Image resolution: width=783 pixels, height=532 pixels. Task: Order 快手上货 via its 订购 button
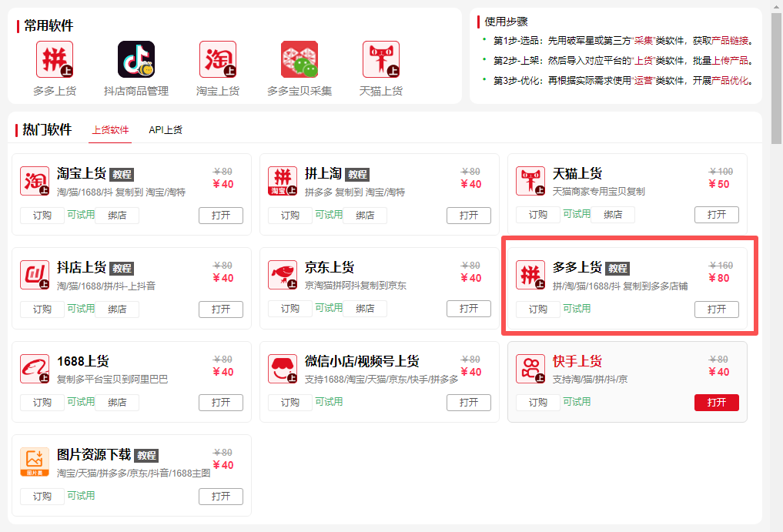click(538, 402)
